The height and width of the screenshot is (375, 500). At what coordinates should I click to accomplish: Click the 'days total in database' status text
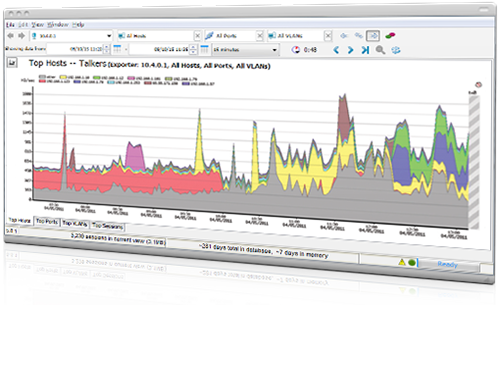click(x=263, y=250)
